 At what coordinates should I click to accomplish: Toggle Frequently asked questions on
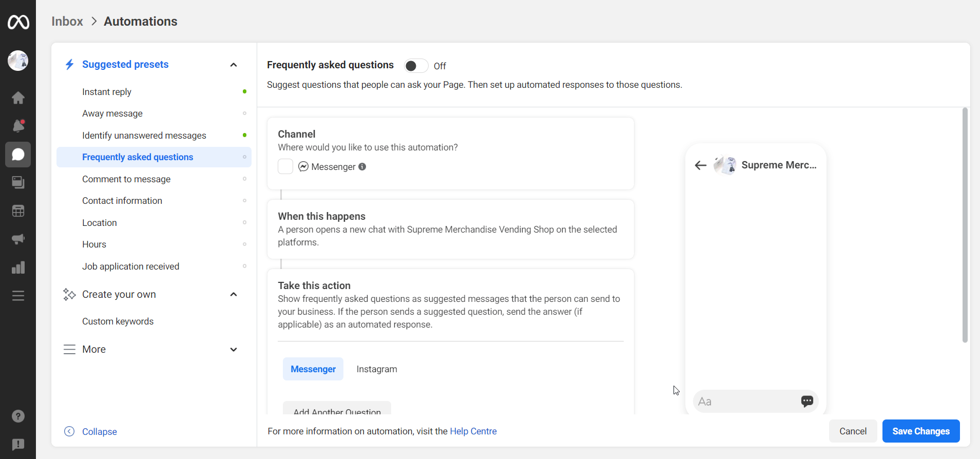pyautogui.click(x=416, y=66)
